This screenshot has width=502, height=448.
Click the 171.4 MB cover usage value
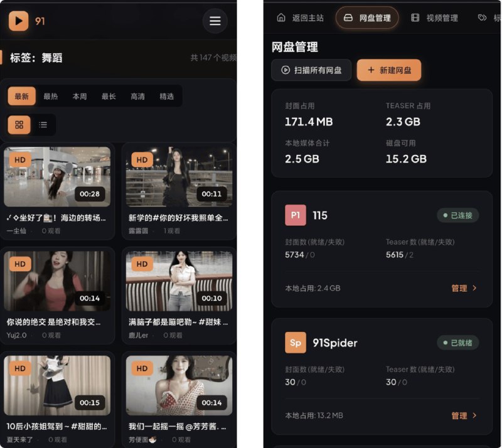[309, 122]
